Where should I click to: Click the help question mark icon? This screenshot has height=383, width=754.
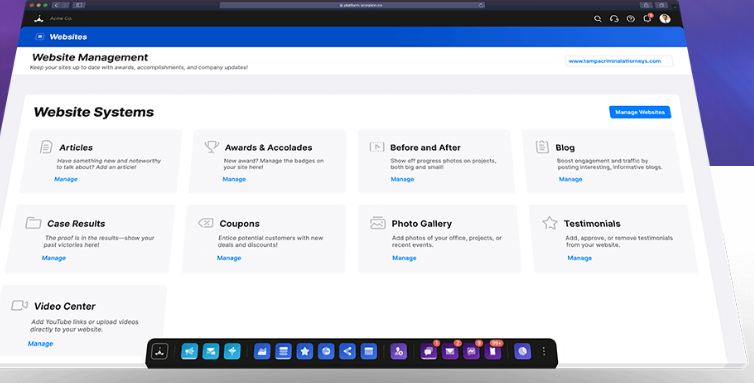pos(630,19)
